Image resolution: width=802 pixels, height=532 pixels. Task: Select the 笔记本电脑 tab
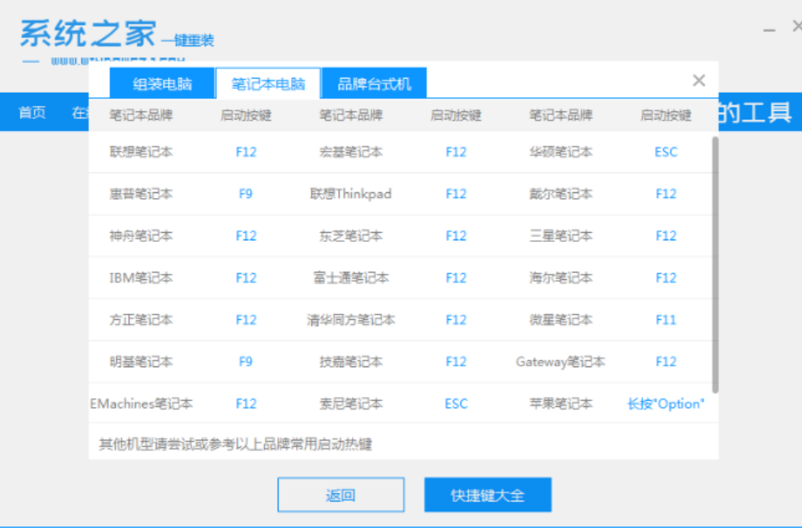click(268, 84)
